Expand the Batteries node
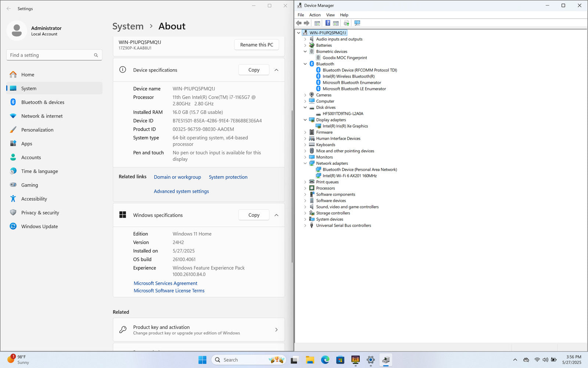The width and height of the screenshot is (588, 368). pyautogui.click(x=305, y=45)
